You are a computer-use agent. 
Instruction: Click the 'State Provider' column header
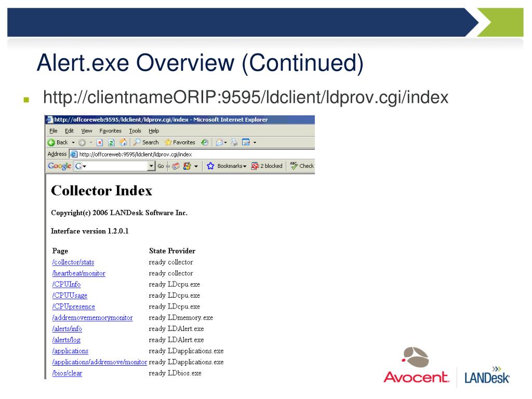point(172,251)
